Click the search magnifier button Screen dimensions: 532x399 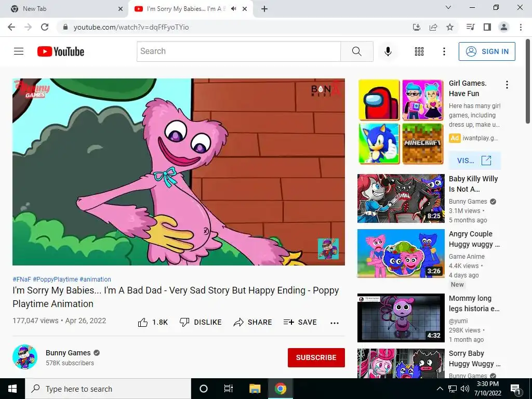[x=356, y=51]
